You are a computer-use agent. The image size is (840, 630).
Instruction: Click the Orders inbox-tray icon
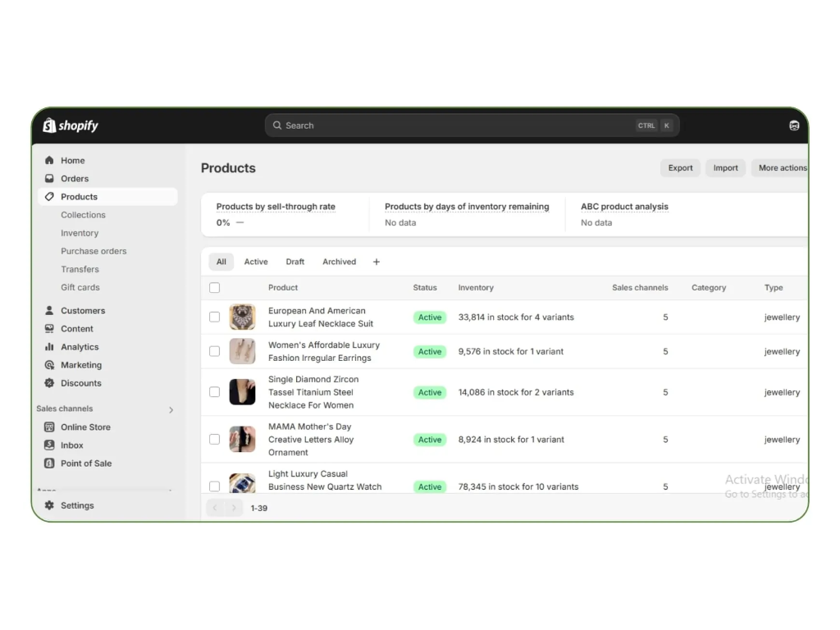click(49, 178)
